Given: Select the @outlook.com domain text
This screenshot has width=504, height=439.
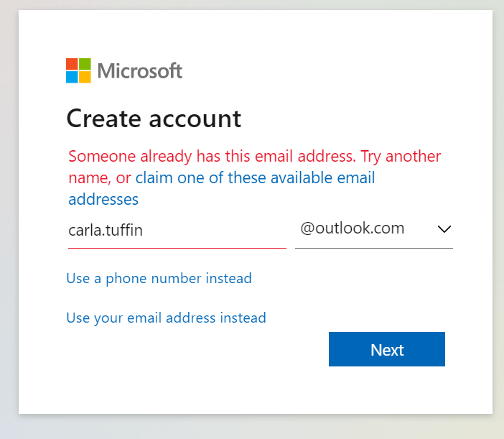Looking at the screenshot, I should 353,228.
